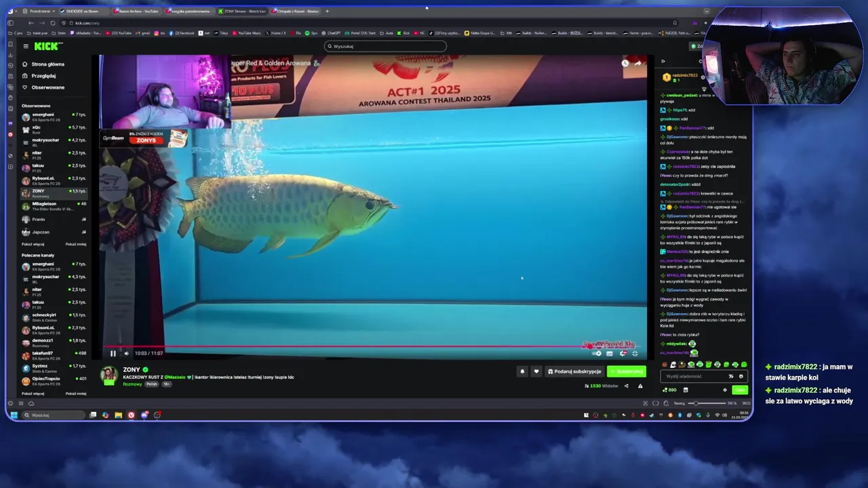
Task: Go back in browser history
Action: [x=31, y=23]
